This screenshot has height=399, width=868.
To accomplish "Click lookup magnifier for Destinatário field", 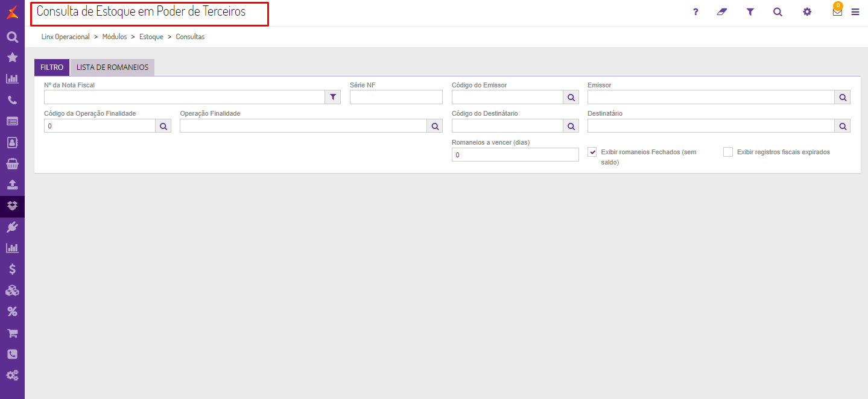I will (843, 125).
